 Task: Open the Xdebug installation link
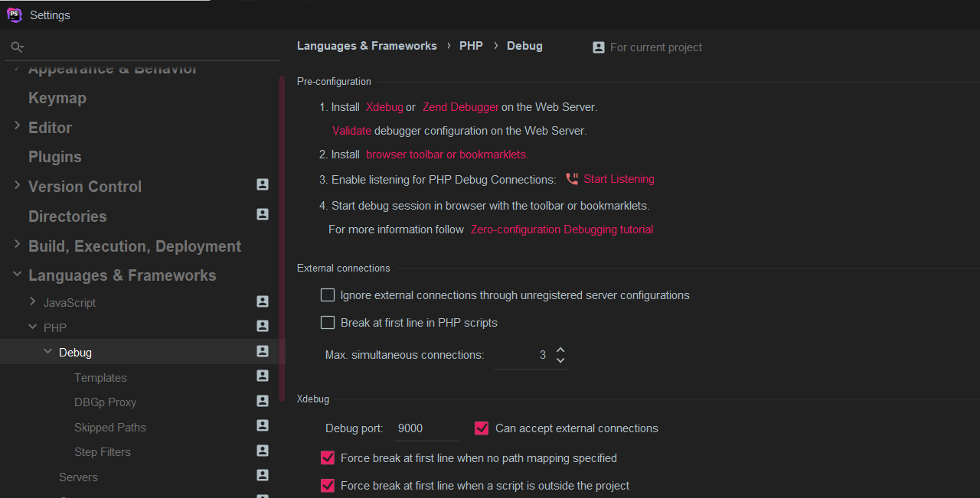pyautogui.click(x=384, y=106)
